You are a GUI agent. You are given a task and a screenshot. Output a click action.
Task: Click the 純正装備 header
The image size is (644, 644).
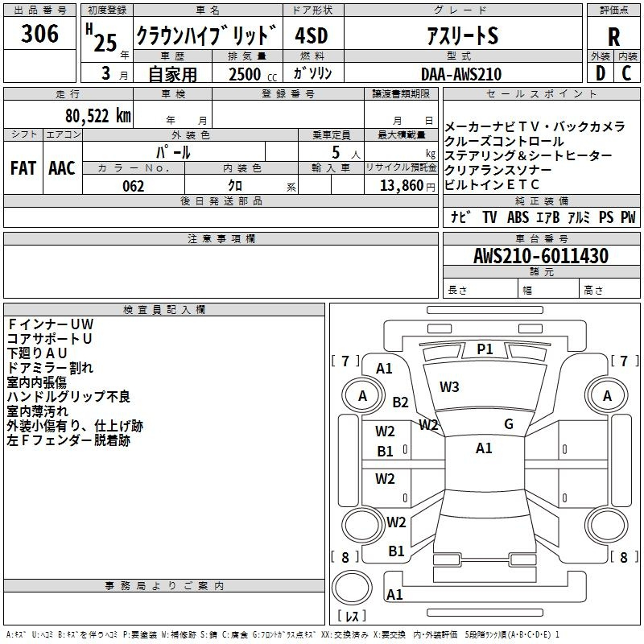pos(541,200)
